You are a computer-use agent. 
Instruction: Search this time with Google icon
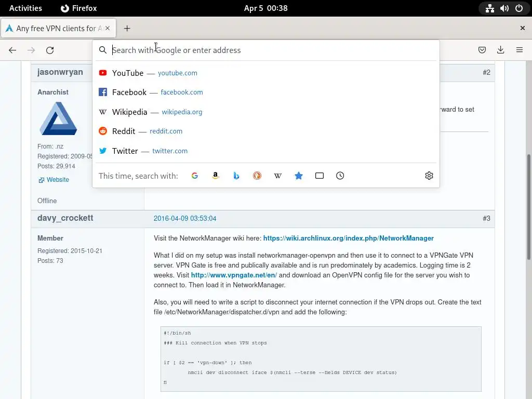click(195, 176)
